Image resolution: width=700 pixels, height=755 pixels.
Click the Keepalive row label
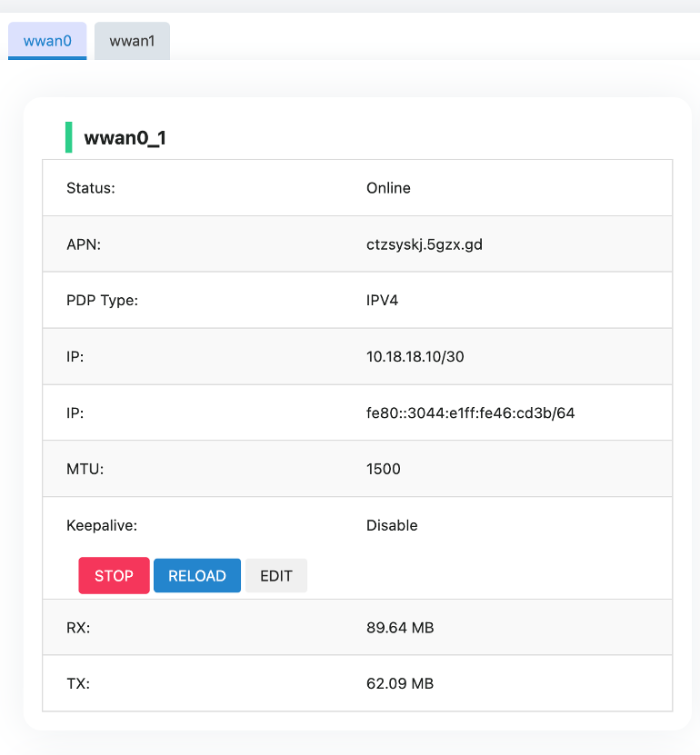point(95,525)
